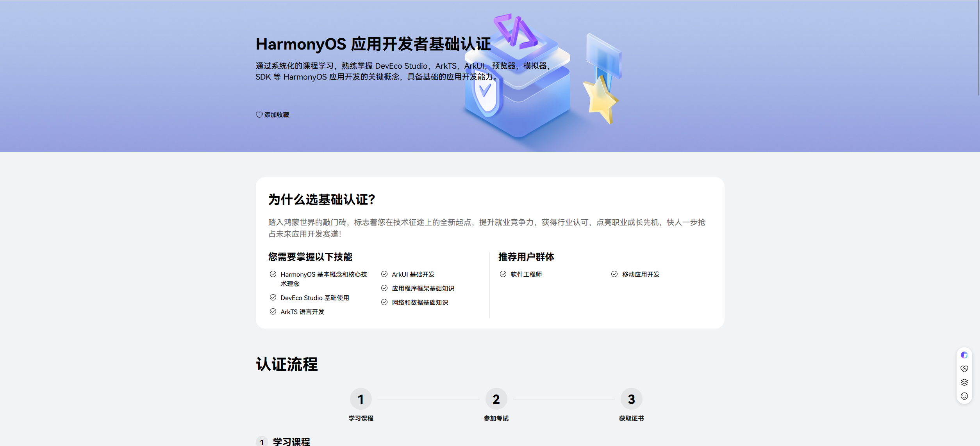Click check icon next to ArkTS 语言开发

(x=273, y=311)
